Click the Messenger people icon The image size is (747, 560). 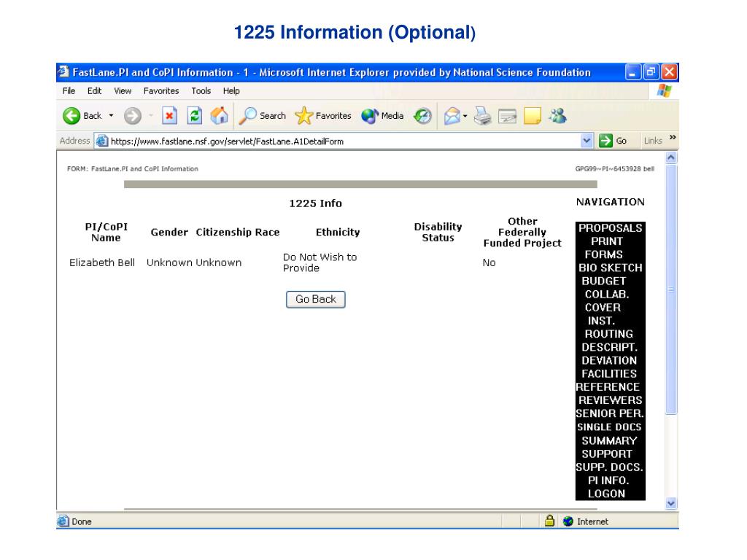tap(557, 116)
